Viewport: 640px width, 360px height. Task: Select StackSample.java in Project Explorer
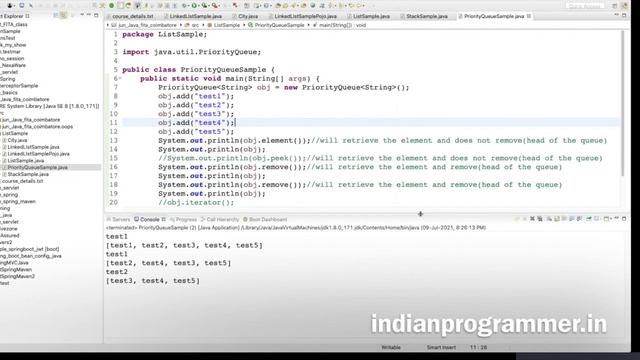click(28, 174)
